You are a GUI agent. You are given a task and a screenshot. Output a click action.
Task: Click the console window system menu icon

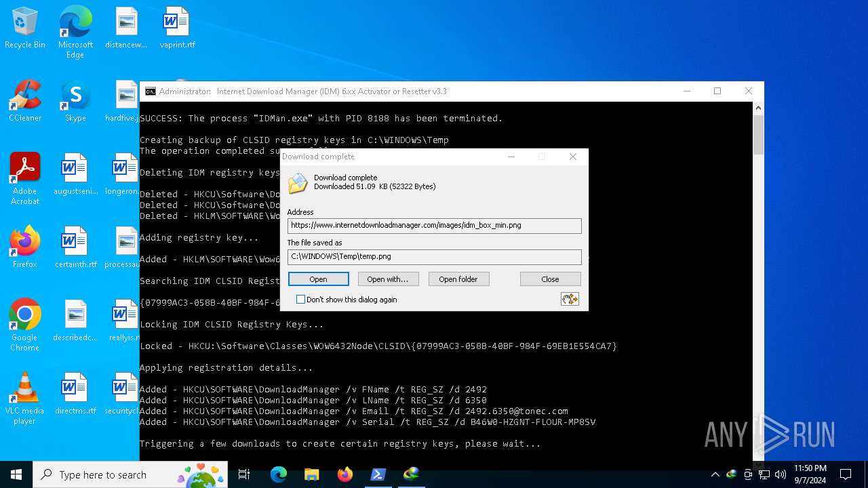click(x=151, y=91)
